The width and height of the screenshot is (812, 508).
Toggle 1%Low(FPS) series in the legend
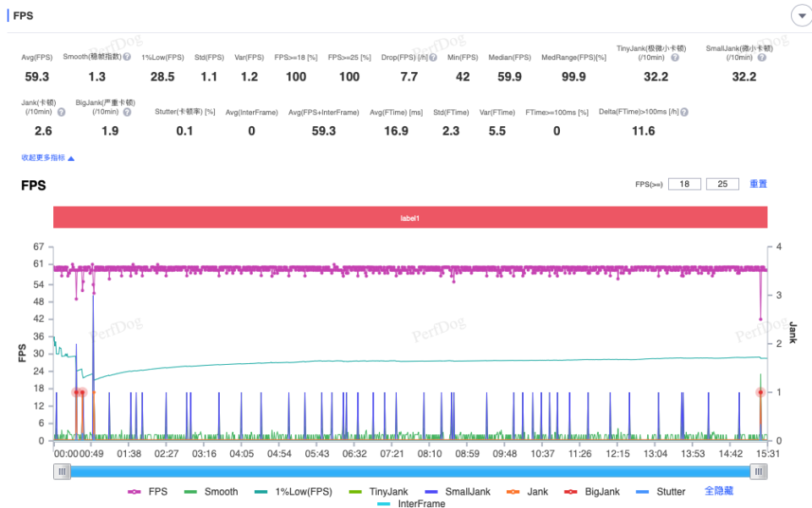(x=294, y=491)
